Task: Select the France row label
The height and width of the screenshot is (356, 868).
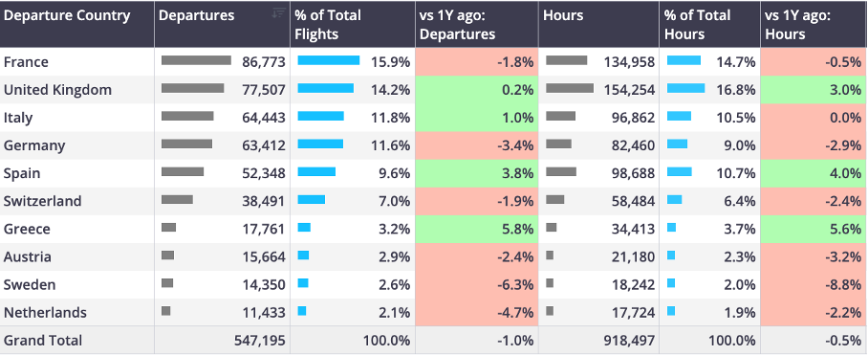Action: click(x=26, y=62)
